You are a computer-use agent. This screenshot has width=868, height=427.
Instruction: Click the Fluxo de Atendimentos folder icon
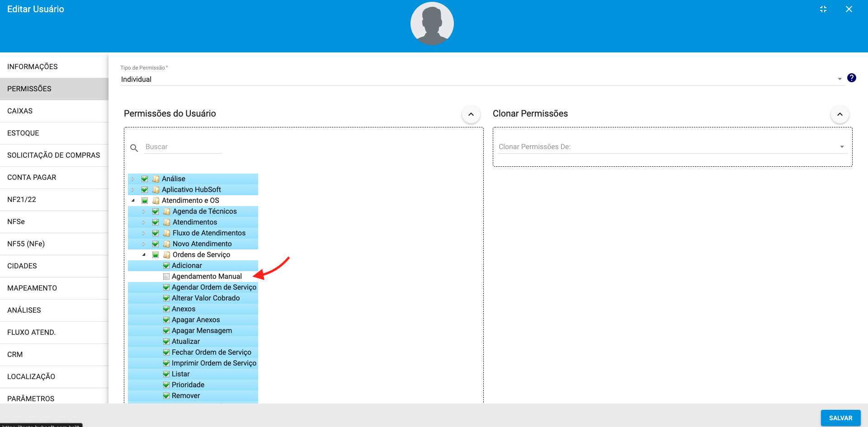[167, 233]
